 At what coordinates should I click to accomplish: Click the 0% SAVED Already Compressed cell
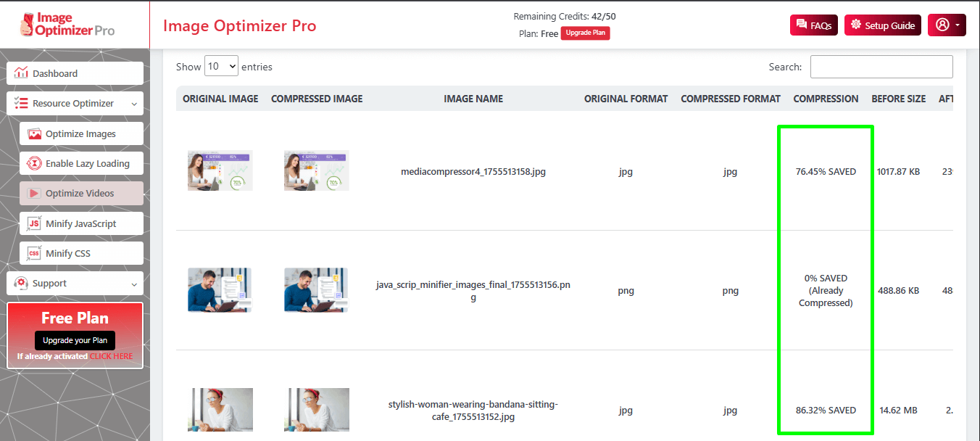(x=826, y=291)
